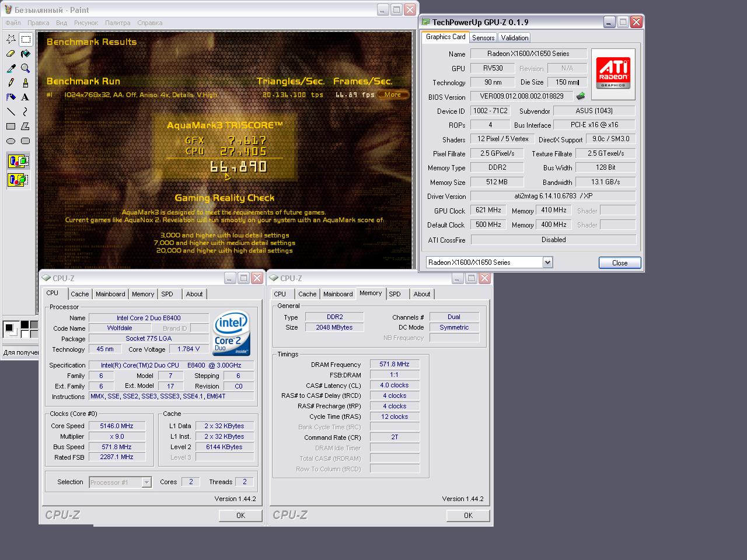Image resolution: width=747 pixels, height=560 pixels.
Task: Select the Ellipse shape tool
Action: point(11,141)
